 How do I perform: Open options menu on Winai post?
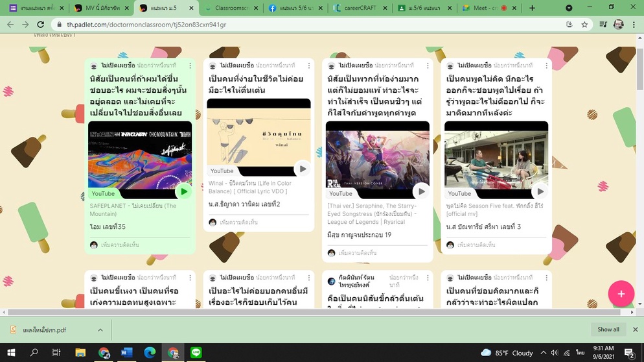coord(309,66)
